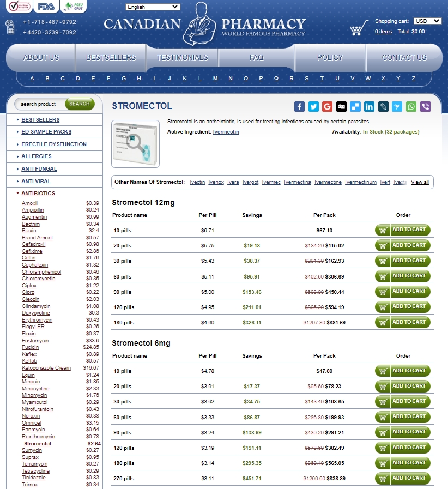Open the Ivectin alternate name link
Viewport: 448px width, 489px height.
tap(197, 182)
